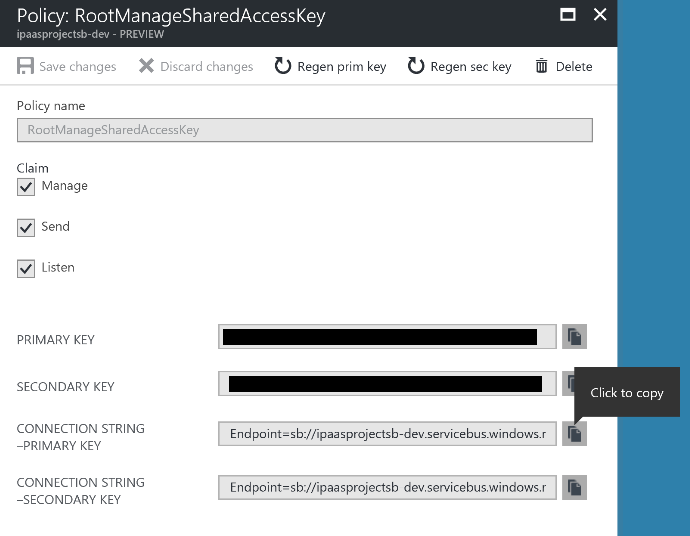This screenshot has width=690, height=536.
Task: Click the Delete label in the toolbar
Action: tap(574, 66)
